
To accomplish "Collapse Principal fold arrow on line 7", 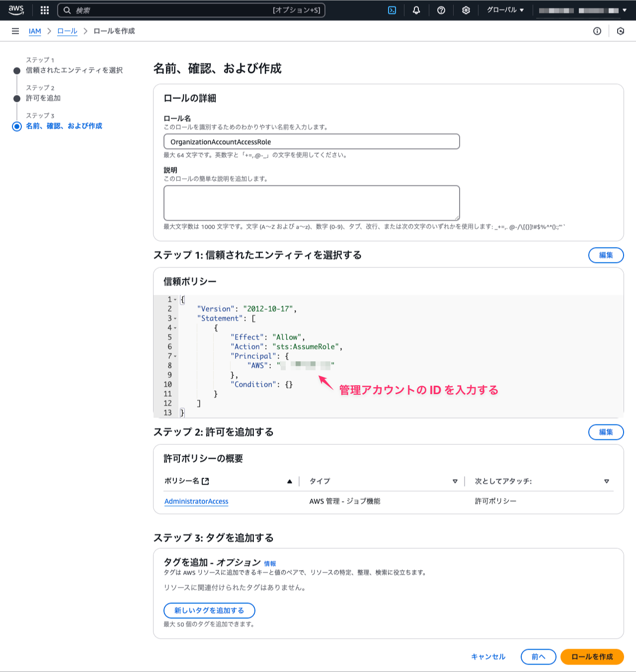I will pos(175,356).
